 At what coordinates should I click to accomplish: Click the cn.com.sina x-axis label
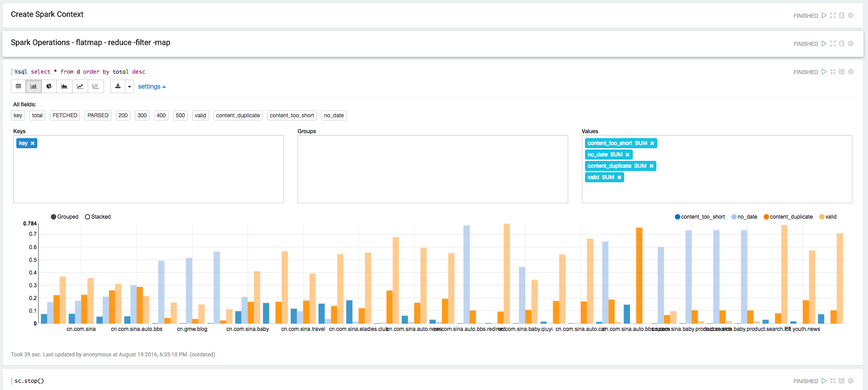81,329
